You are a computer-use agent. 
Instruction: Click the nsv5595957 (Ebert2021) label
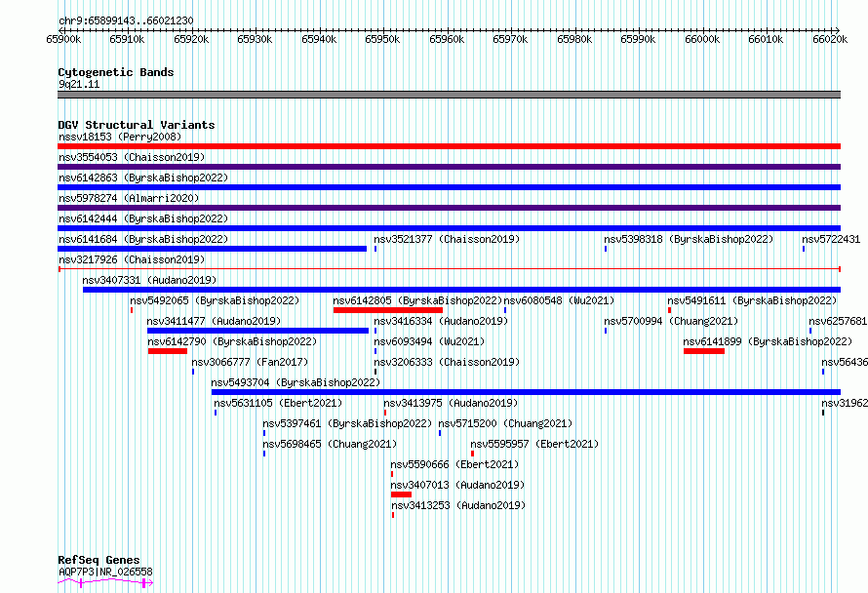(x=534, y=444)
